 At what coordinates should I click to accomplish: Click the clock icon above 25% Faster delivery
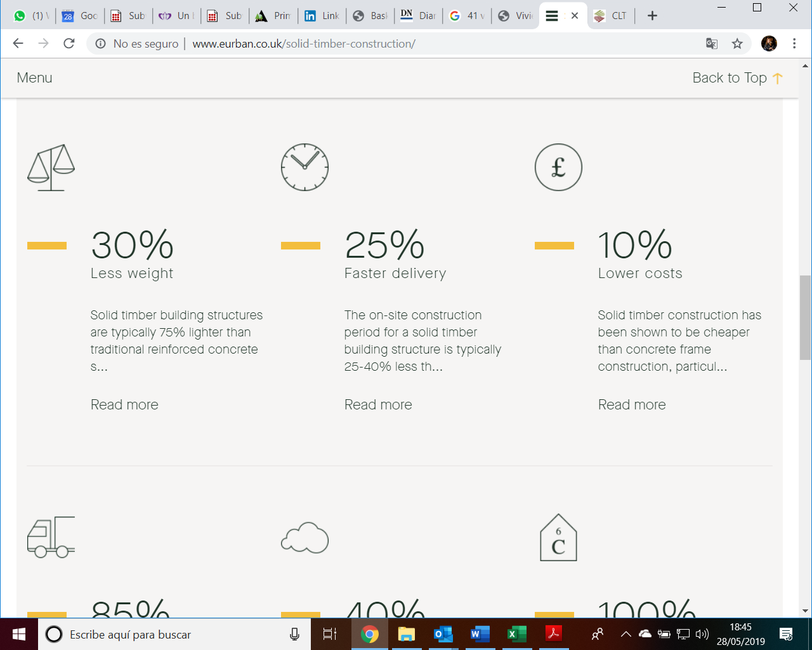(x=304, y=168)
